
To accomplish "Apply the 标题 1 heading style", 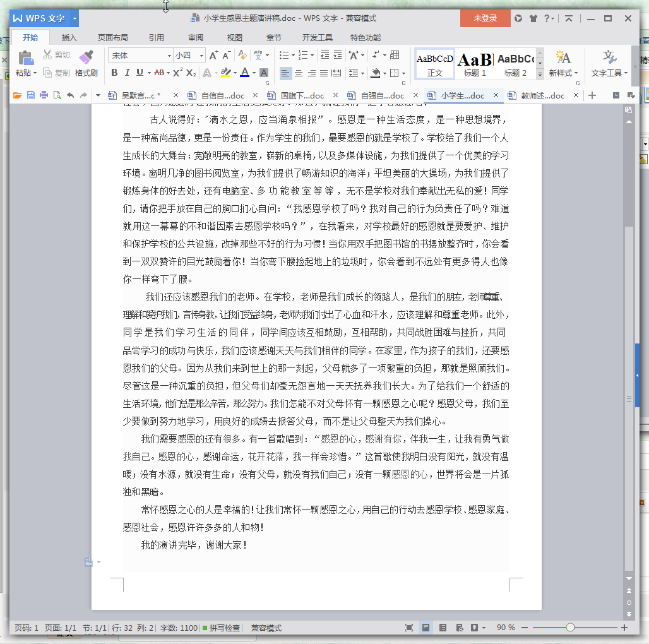I will coord(475,64).
